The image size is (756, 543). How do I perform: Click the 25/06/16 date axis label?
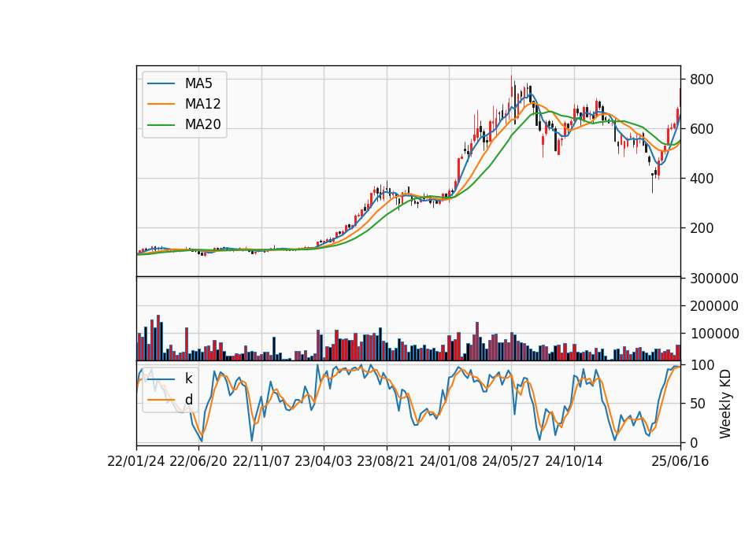click(680, 461)
